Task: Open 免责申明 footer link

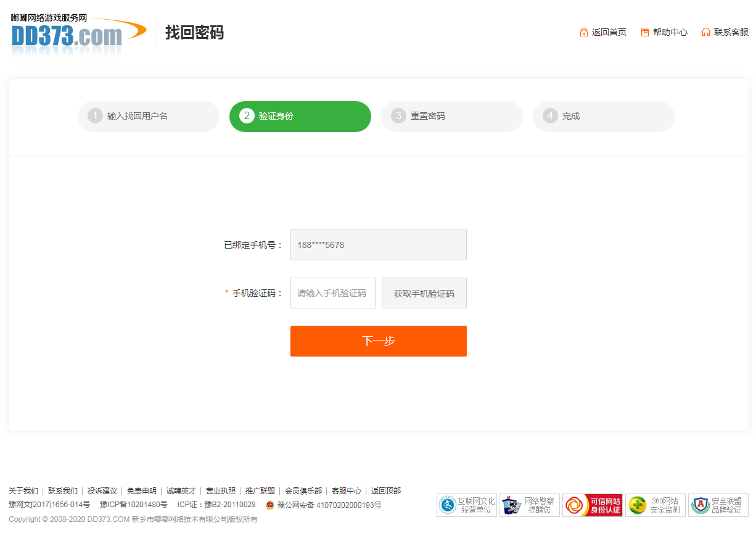Action: [142, 491]
